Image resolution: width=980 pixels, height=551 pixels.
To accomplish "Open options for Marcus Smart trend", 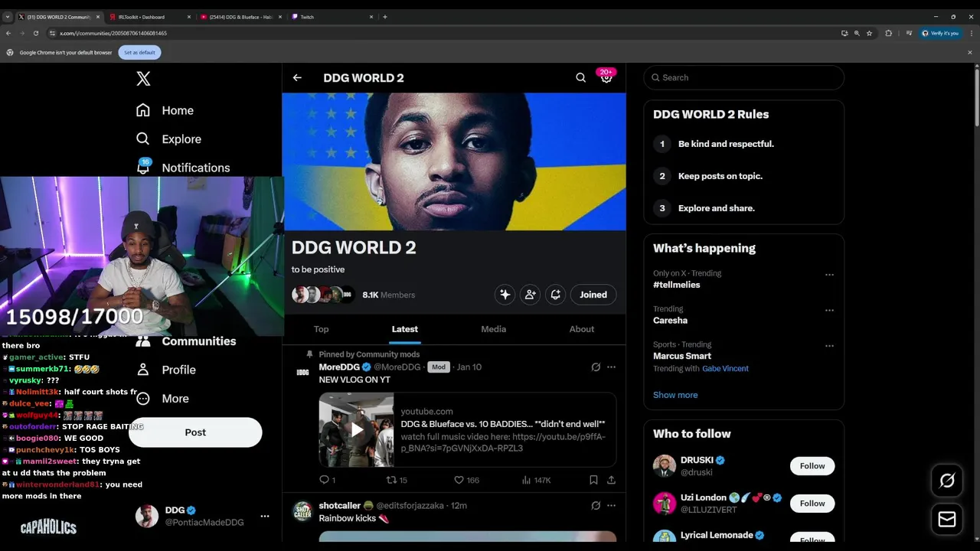I will [829, 346].
